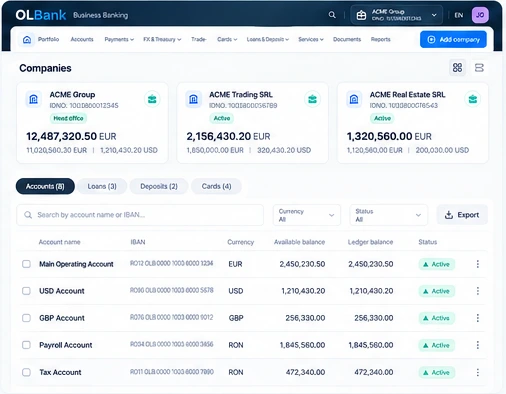Select the ACME Real Estate SRL card

point(413,123)
